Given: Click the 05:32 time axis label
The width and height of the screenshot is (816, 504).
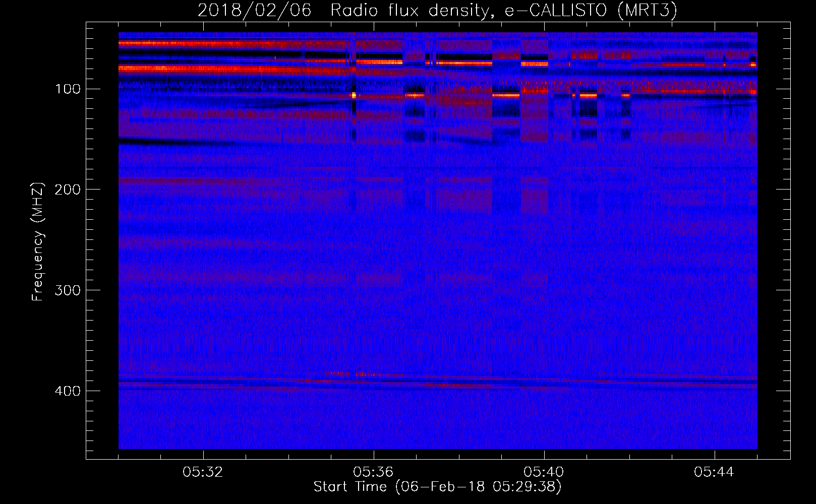Looking at the screenshot, I should [203, 472].
